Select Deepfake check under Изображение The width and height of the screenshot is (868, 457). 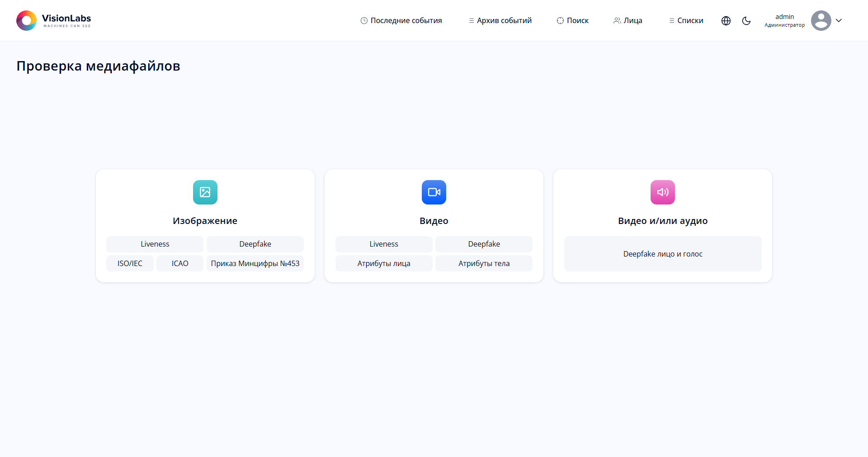click(255, 244)
